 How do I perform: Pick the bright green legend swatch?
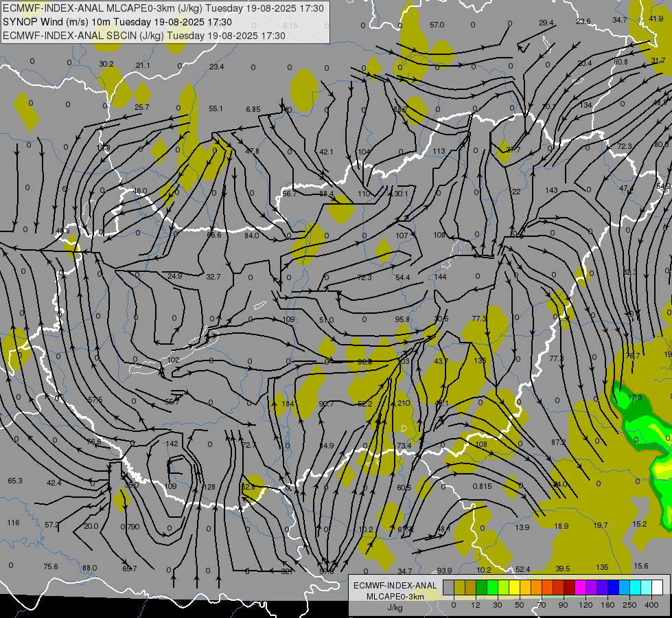coord(492,588)
